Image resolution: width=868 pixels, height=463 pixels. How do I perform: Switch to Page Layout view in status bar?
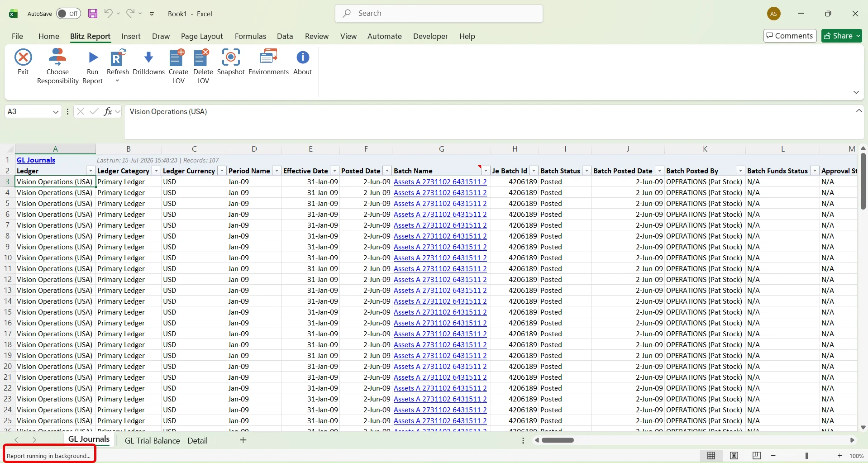(x=734, y=456)
